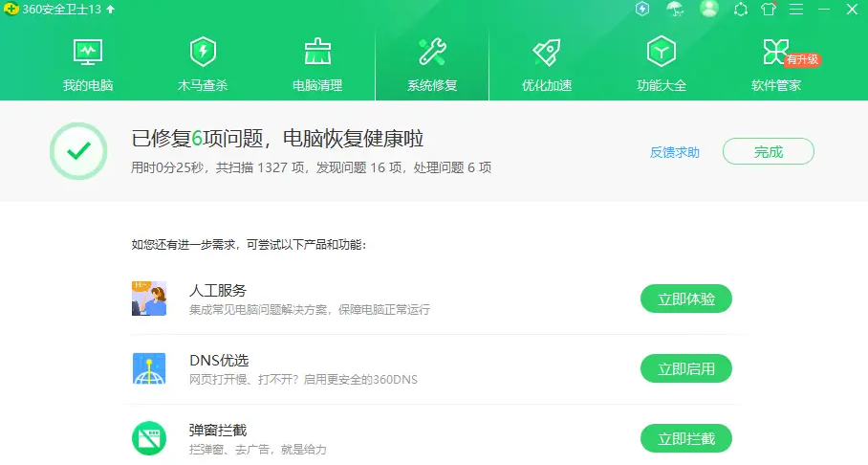Click the 弹窗拦截 title text
Viewport: 868px width, 465px height.
(x=218, y=431)
